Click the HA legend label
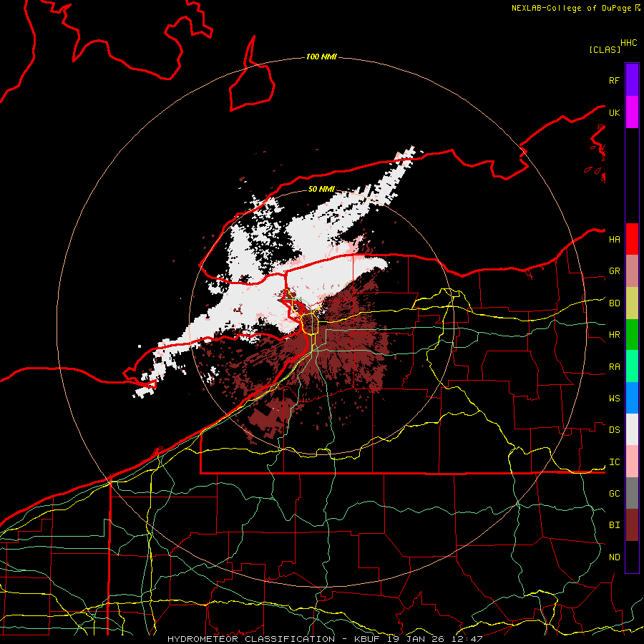Screen dimensions: 644x644 tap(615, 240)
